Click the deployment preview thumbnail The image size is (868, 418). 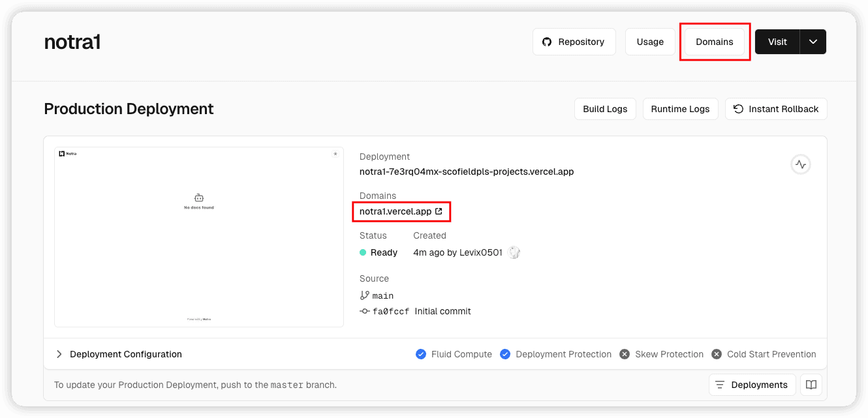coord(199,237)
